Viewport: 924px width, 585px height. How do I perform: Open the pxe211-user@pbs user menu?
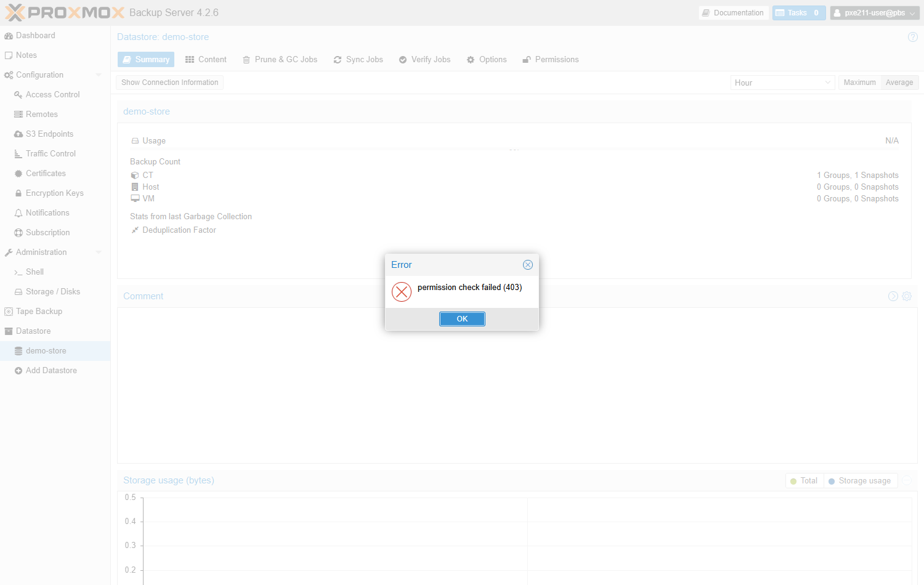point(875,13)
